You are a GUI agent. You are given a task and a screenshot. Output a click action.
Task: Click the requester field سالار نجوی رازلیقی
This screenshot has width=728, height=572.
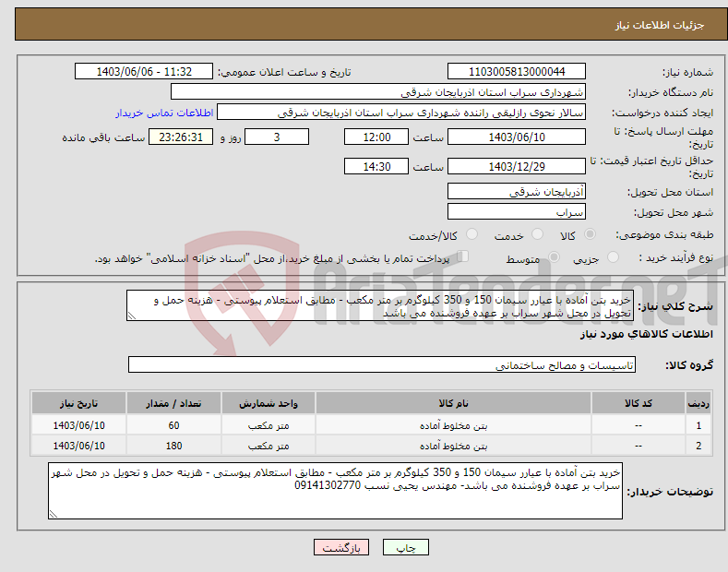pos(401,113)
